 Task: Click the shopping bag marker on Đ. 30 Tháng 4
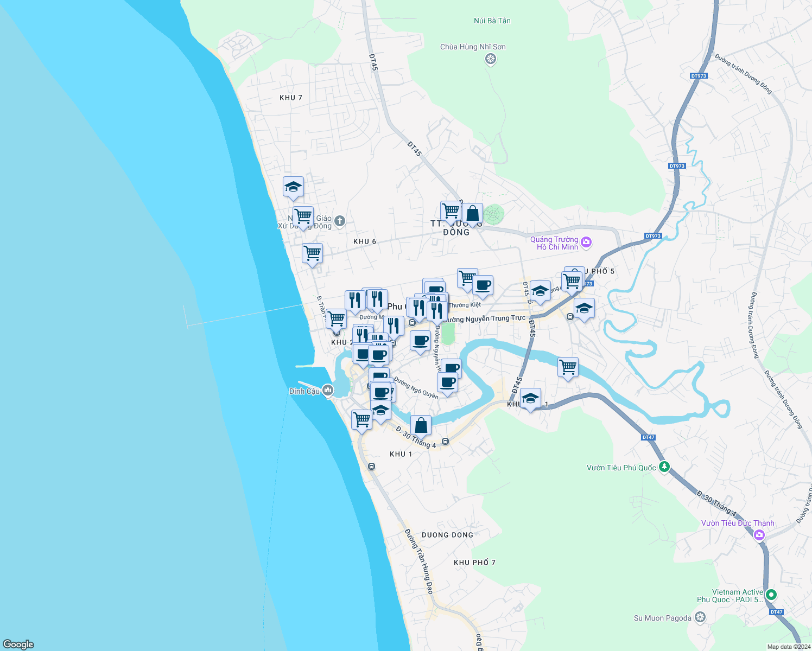421,425
